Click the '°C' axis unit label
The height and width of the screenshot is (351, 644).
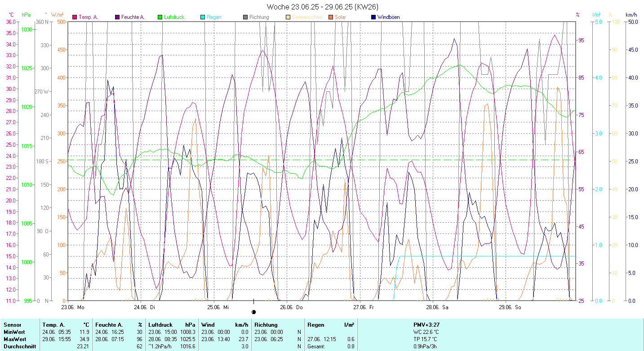click(12, 15)
